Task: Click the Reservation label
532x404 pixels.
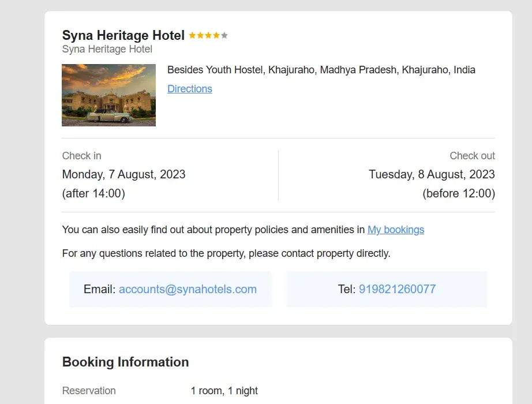Action: (89, 391)
